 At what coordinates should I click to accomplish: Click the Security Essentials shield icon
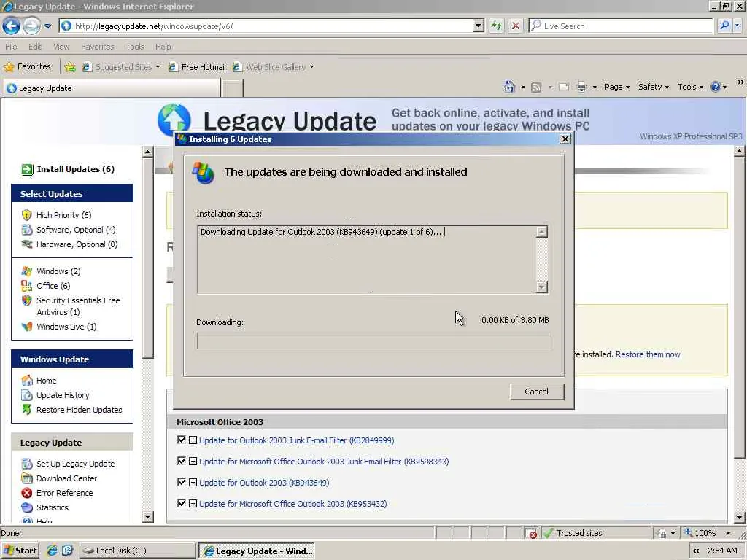point(27,300)
